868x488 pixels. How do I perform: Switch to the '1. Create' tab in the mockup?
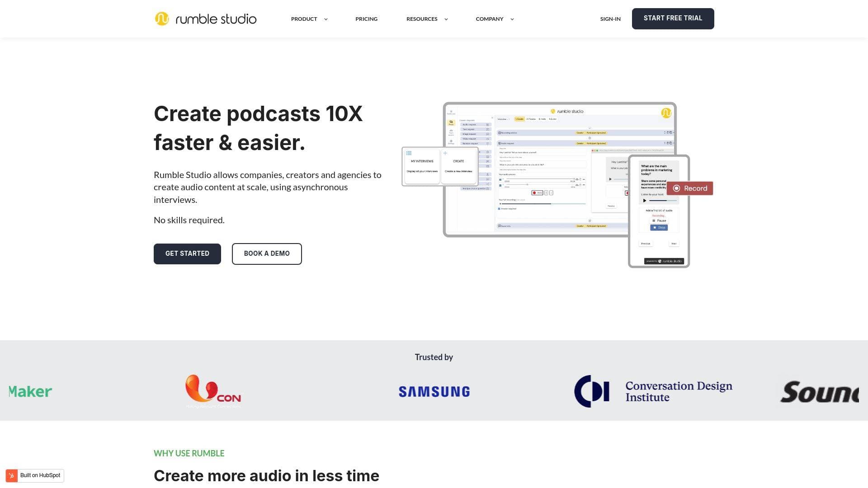(x=519, y=119)
